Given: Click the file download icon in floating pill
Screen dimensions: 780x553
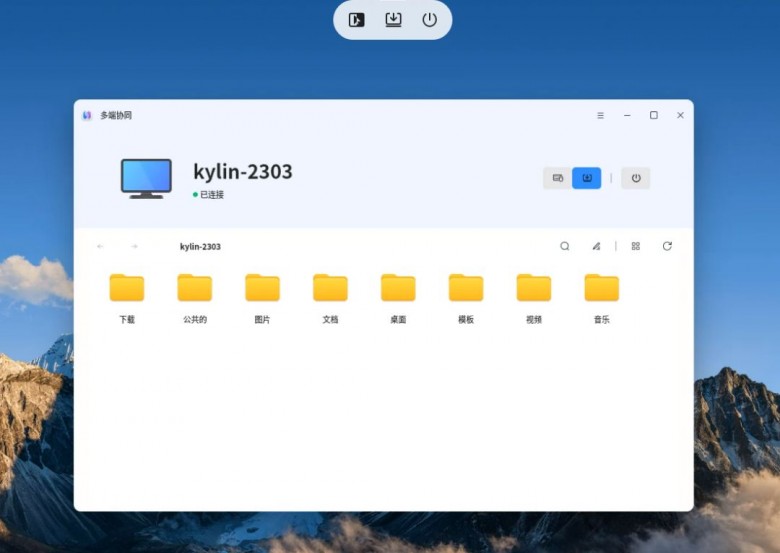Looking at the screenshot, I should [393, 20].
